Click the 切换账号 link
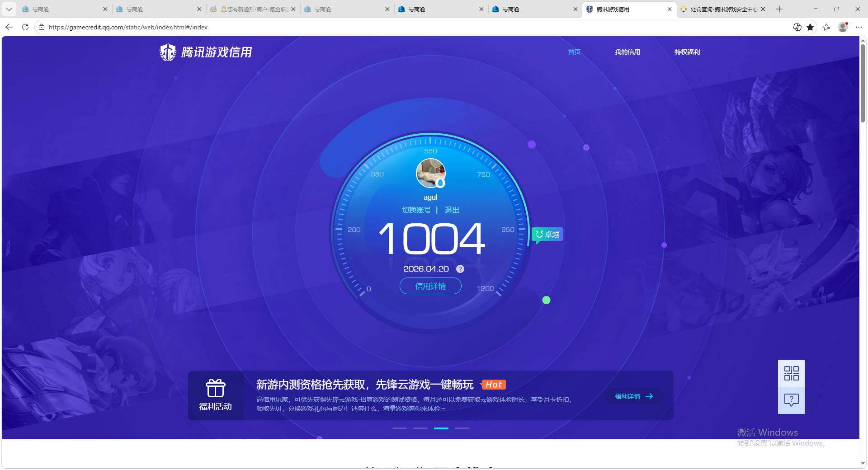Screen dimensions: 868x470 416,210
